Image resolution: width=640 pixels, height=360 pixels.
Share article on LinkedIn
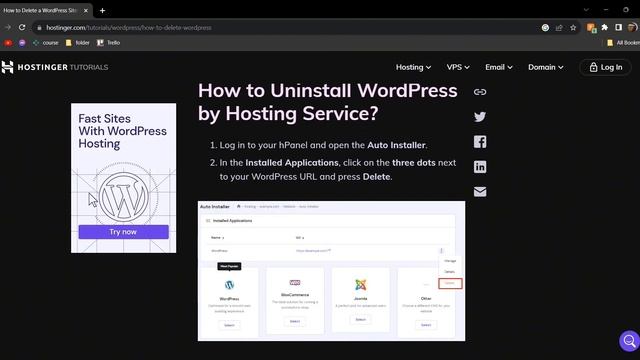point(480,167)
